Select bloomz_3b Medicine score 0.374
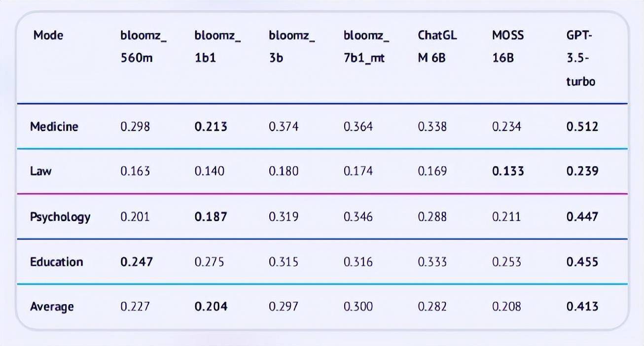Viewport: 644px width, 346px height. point(284,127)
